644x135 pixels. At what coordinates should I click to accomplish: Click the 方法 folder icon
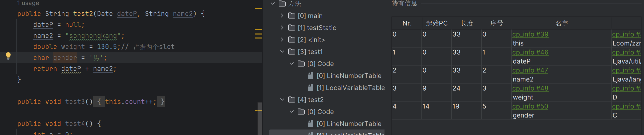click(x=282, y=4)
